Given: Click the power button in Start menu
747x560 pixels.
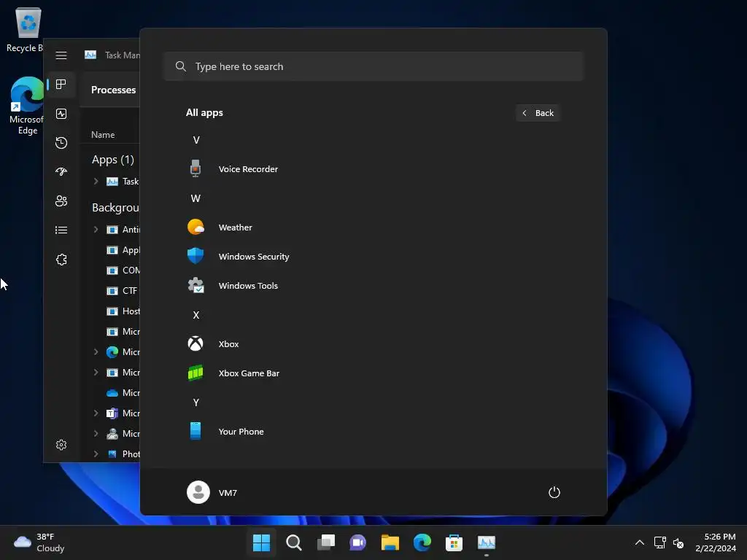Looking at the screenshot, I should (554, 492).
